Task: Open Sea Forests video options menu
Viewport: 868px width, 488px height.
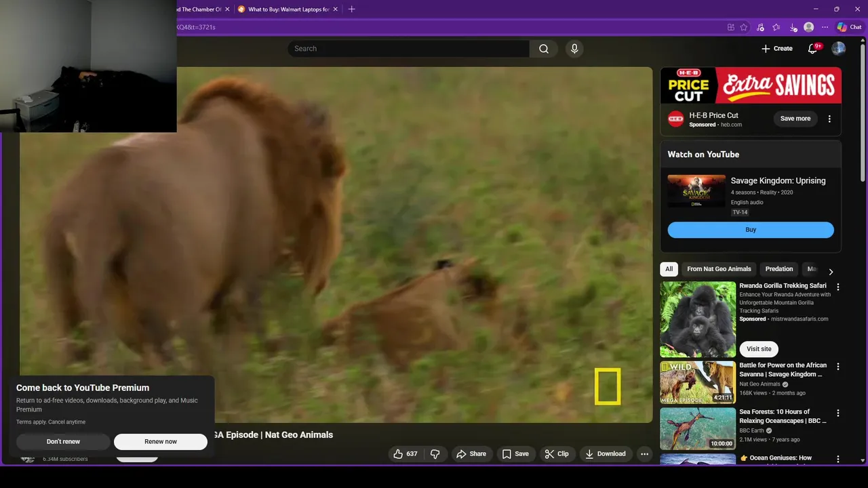Action: click(x=838, y=413)
